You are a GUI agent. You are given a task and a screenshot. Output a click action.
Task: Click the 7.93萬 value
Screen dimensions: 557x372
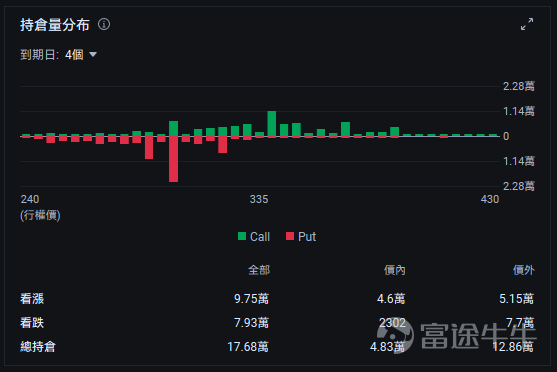pos(252,323)
